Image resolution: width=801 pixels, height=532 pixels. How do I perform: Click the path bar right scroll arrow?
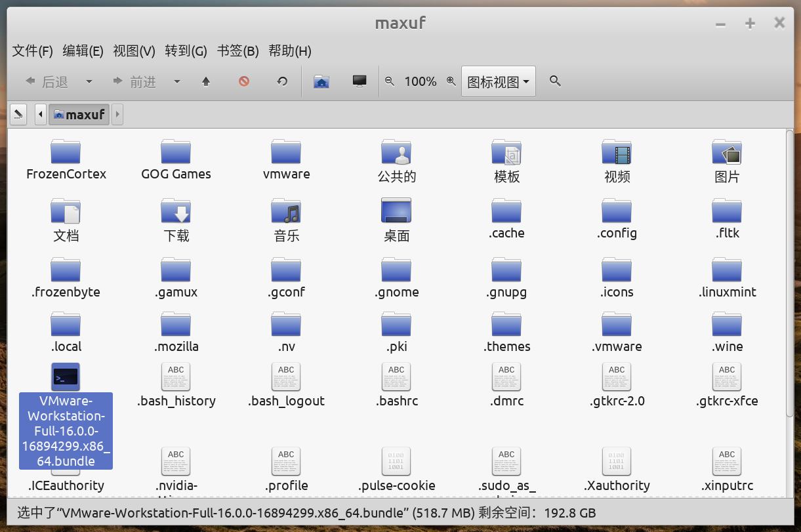[x=117, y=114]
